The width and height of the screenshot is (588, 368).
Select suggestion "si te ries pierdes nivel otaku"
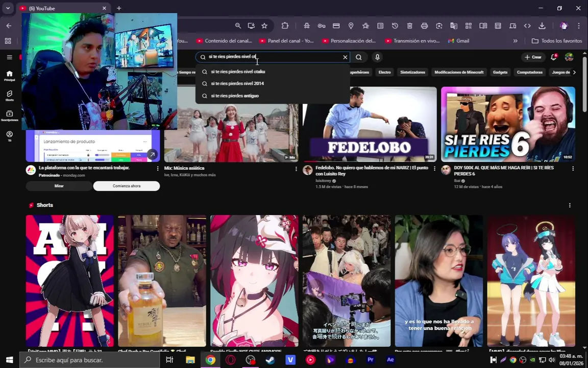pyautogui.click(x=273, y=72)
